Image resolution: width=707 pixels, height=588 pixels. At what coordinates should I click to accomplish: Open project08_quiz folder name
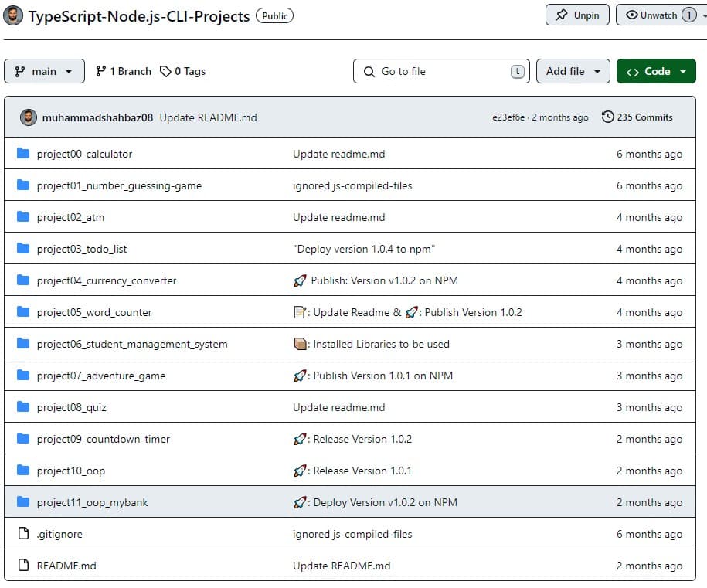[72, 408]
